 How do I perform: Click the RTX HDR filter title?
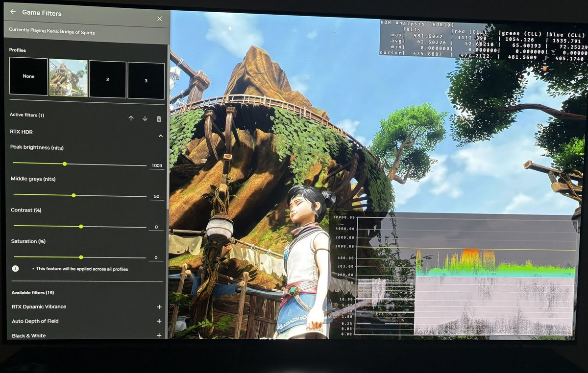21,132
